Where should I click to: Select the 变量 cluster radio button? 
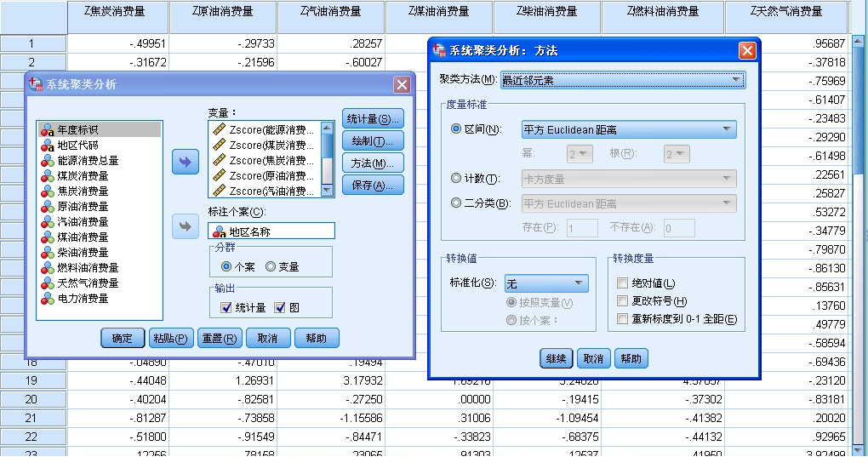(x=271, y=267)
